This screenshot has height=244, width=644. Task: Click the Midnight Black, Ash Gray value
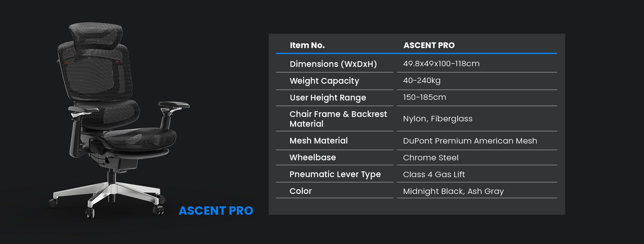coord(453,191)
